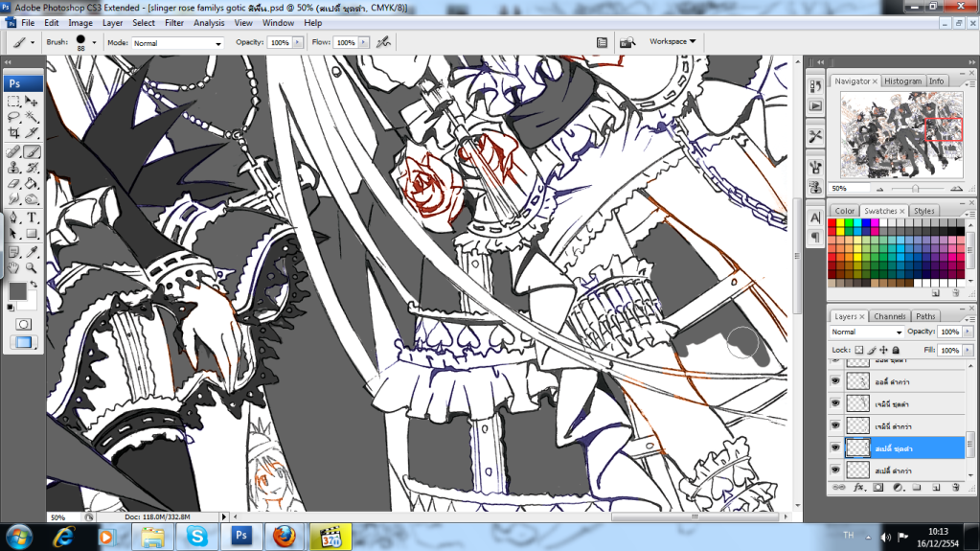Select the Magic Wand tool
The image size is (980, 551).
32,117
